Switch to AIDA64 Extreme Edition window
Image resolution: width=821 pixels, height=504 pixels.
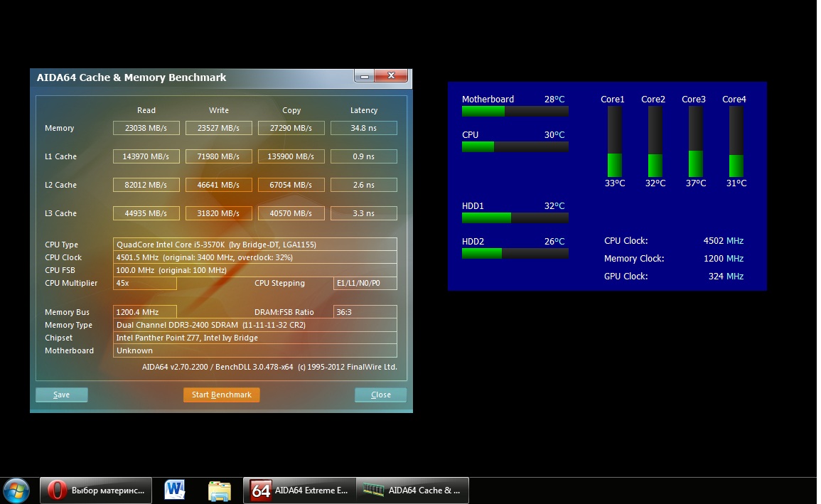pos(299,490)
